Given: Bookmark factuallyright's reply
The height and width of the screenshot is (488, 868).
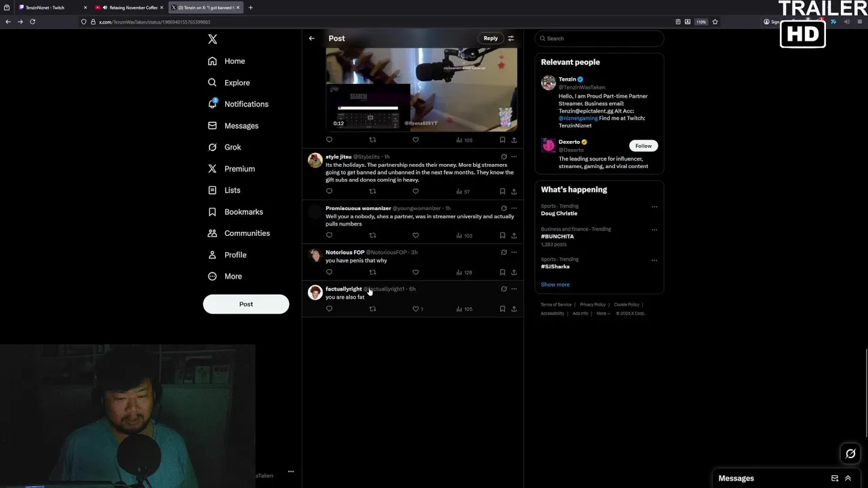Looking at the screenshot, I should (x=502, y=308).
